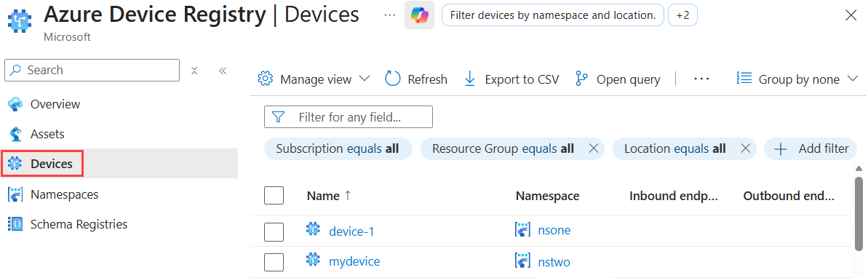Edit the Subscription equals all filter
This screenshot has height=278, width=868.
pyautogui.click(x=339, y=148)
